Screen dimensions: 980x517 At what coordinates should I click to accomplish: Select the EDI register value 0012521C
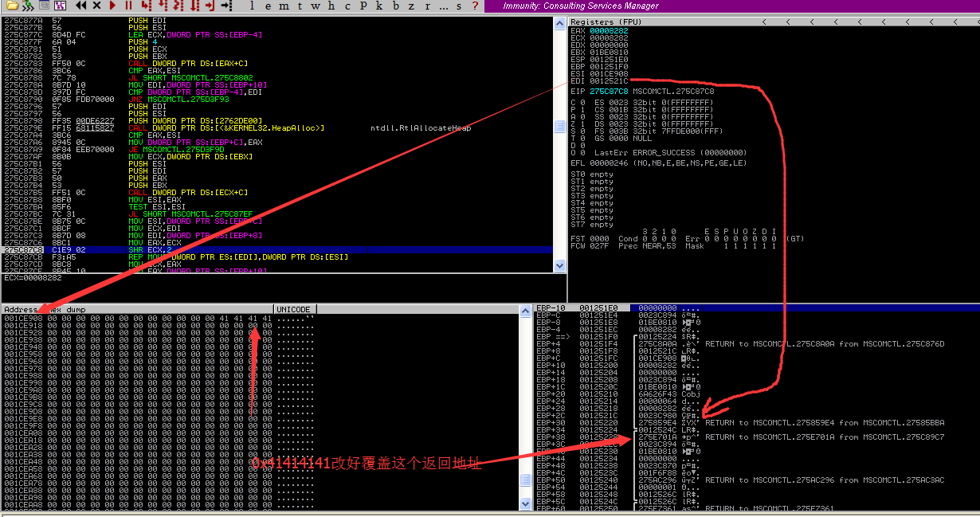point(609,80)
